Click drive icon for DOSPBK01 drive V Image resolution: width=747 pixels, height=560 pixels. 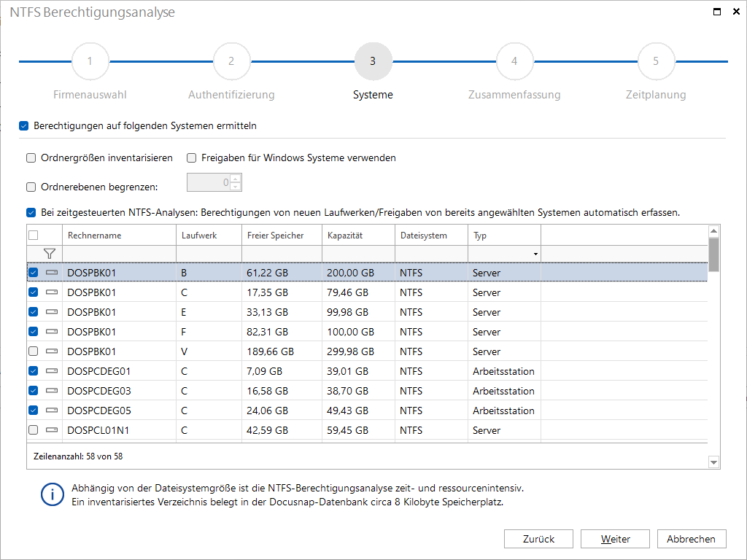tap(52, 351)
